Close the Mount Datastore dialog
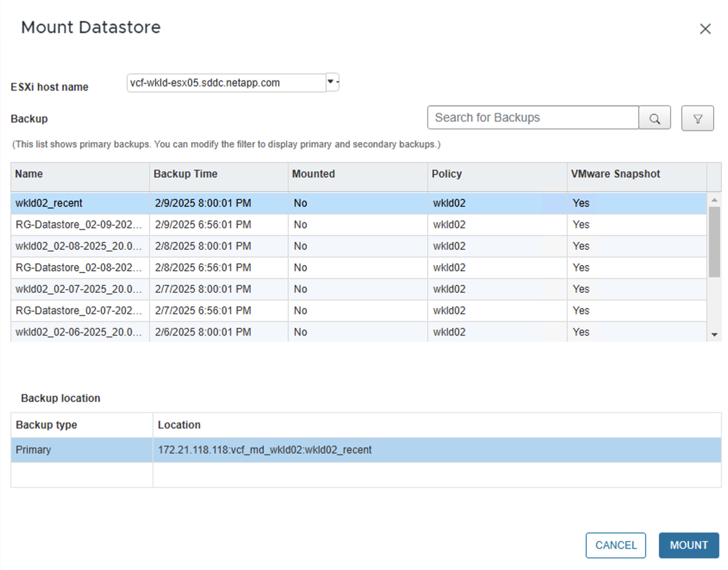 point(705,29)
